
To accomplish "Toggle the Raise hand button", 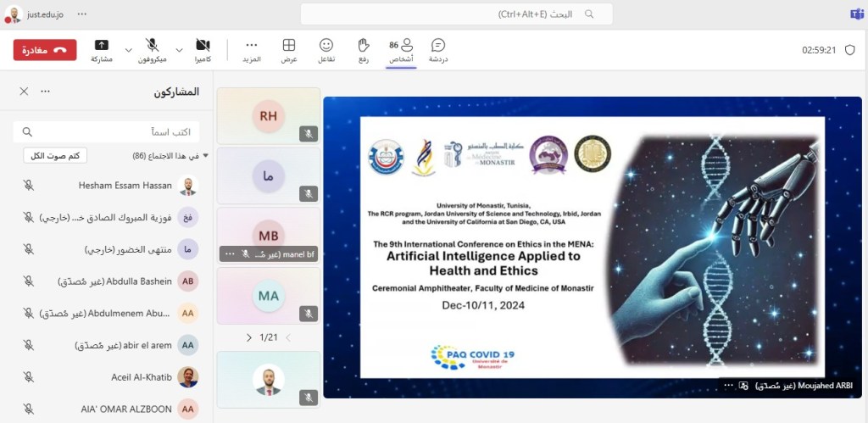I will [x=364, y=49].
